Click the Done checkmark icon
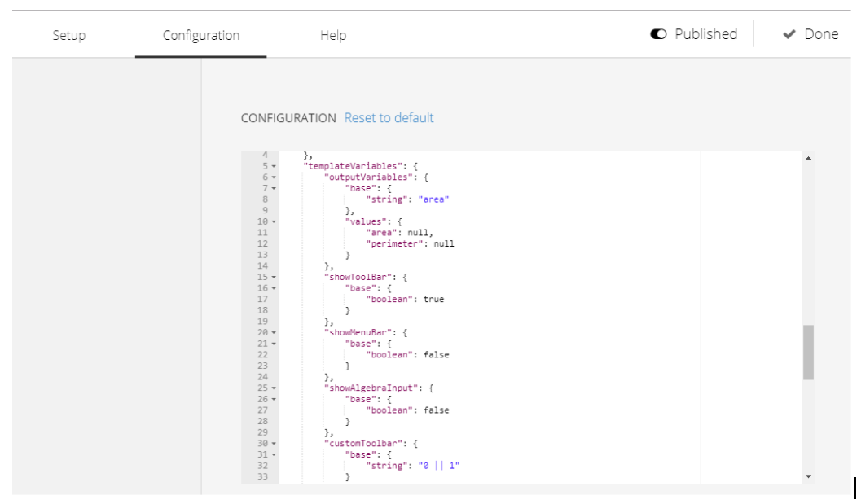This screenshot has height=504, width=861. coord(789,34)
